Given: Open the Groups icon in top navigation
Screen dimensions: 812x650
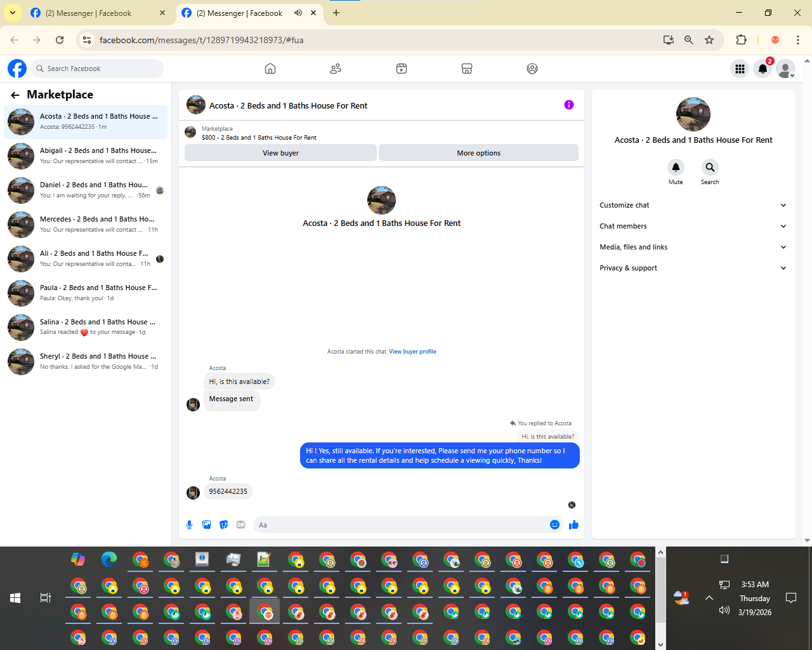Looking at the screenshot, I should 532,69.
